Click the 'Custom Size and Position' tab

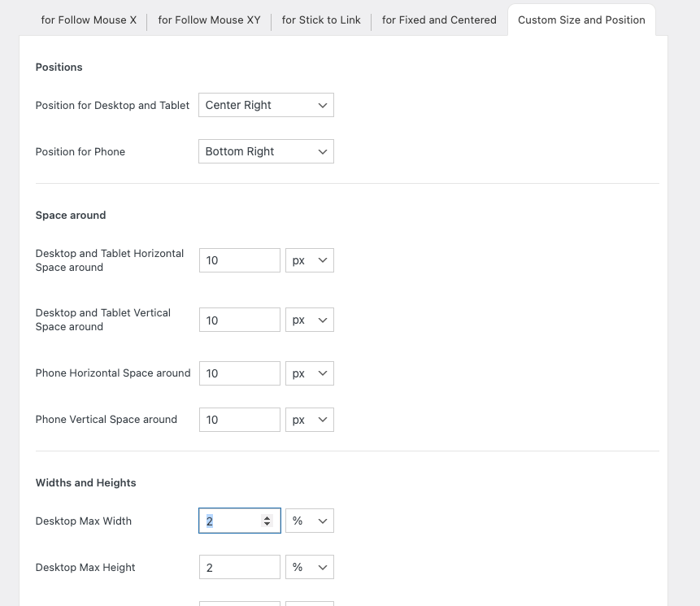pyautogui.click(x=581, y=20)
